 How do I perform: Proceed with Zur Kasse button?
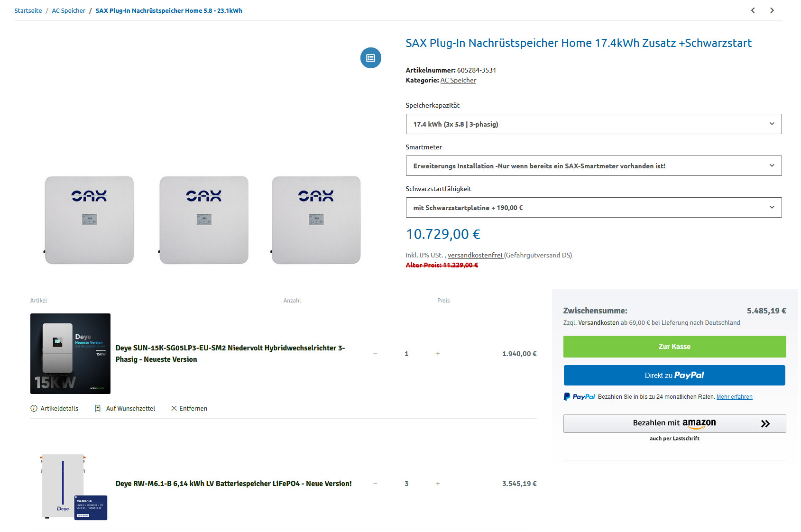[x=674, y=347]
